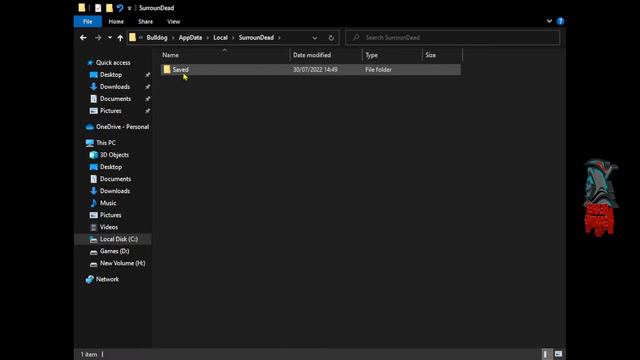Sort by the Size column header

click(x=431, y=55)
